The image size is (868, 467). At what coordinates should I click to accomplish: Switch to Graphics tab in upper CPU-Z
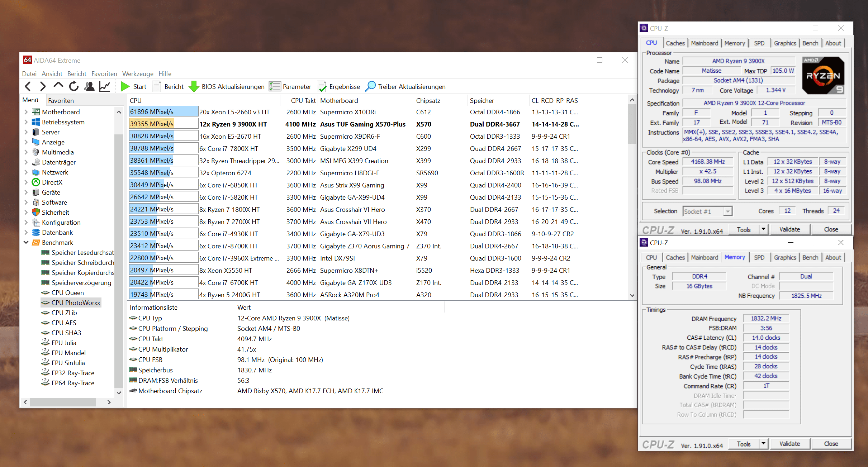(x=785, y=43)
